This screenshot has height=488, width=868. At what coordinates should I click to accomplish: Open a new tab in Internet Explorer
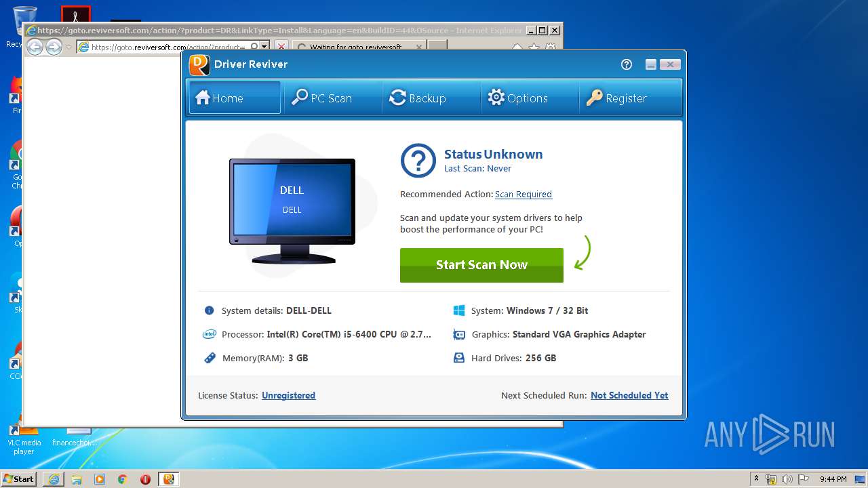[438, 46]
